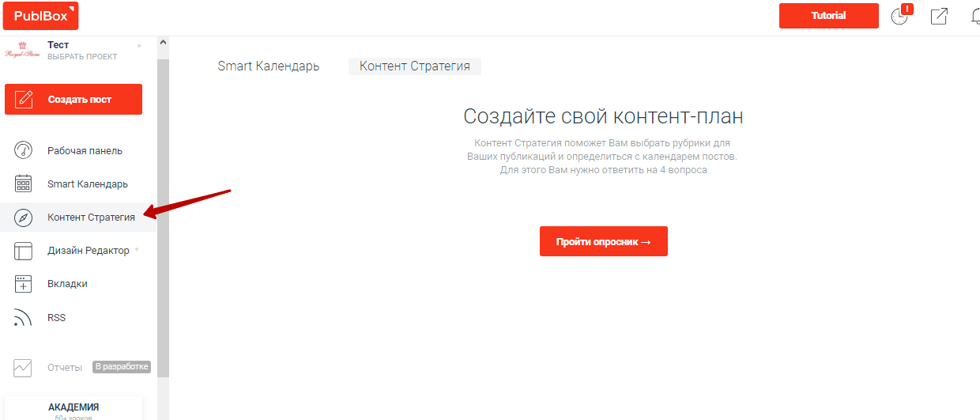Click the RSS feed icon
The width and height of the screenshot is (980, 420).
click(24, 318)
